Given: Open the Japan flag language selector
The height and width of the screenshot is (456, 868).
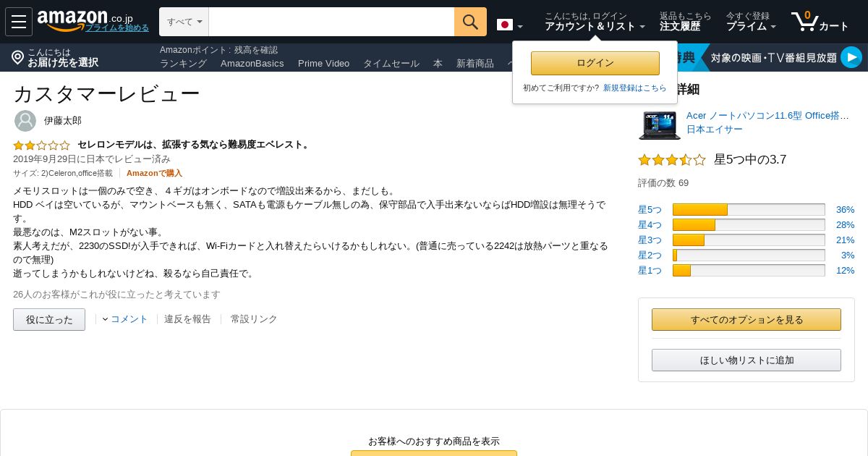Looking at the screenshot, I should coord(510,25).
